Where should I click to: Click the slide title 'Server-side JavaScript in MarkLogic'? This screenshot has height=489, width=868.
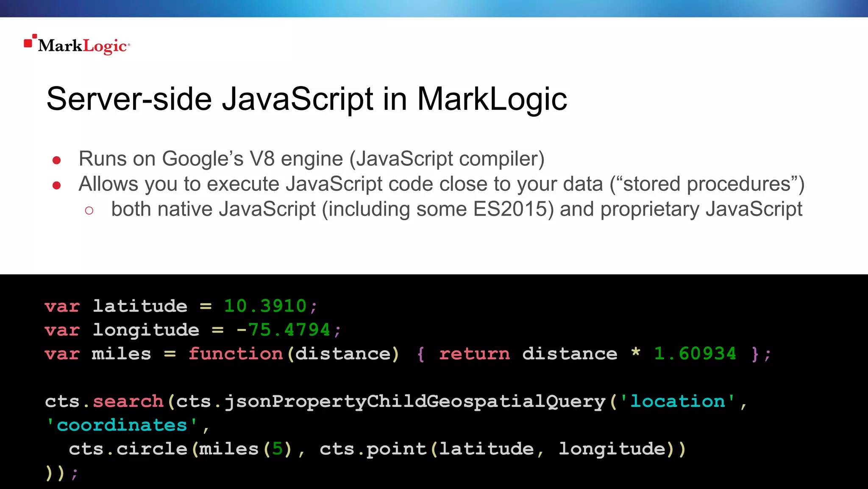point(306,99)
